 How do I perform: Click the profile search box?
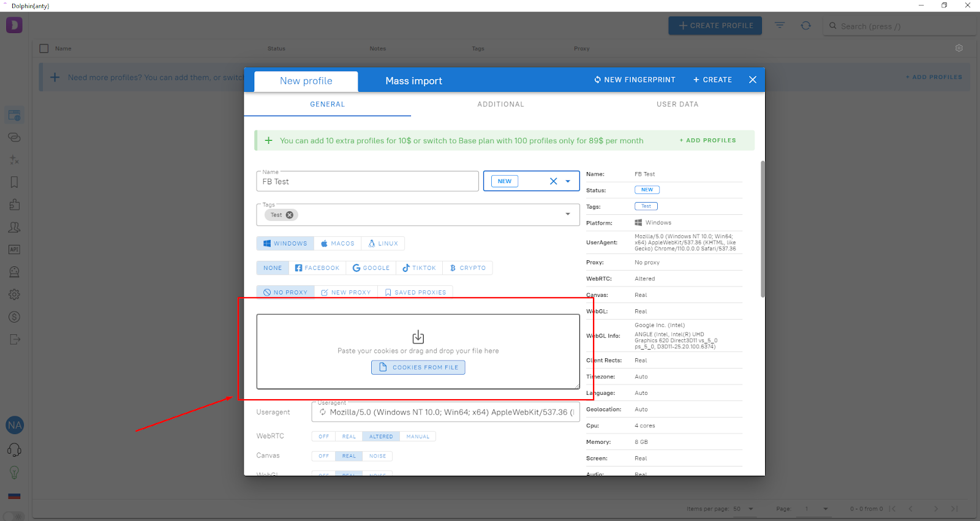point(900,26)
